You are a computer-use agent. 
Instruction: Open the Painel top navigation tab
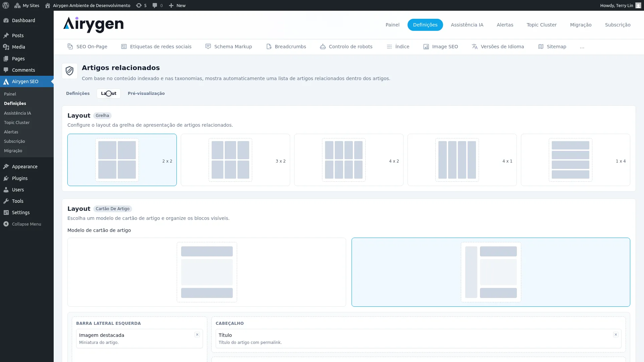[x=392, y=25]
